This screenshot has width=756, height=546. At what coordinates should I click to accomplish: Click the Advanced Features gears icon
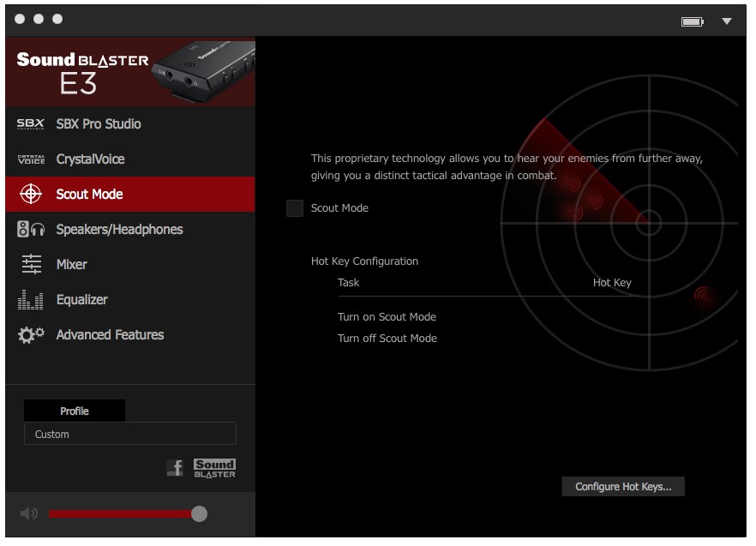point(31,335)
